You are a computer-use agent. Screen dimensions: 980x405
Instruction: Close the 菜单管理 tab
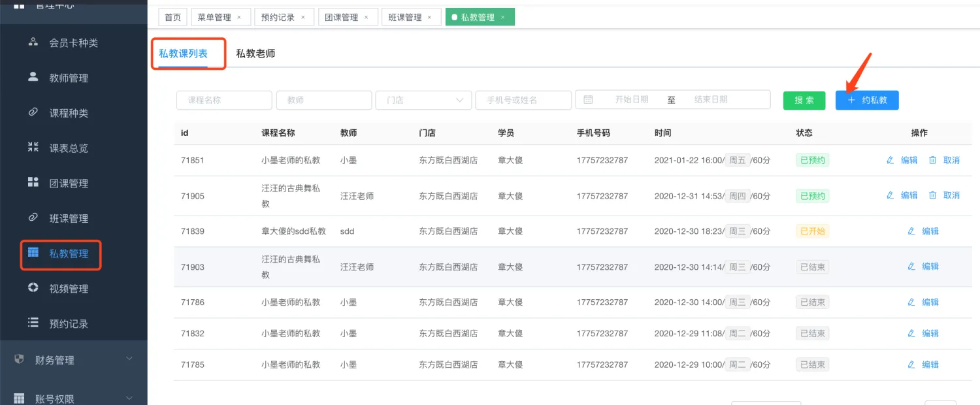(239, 18)
